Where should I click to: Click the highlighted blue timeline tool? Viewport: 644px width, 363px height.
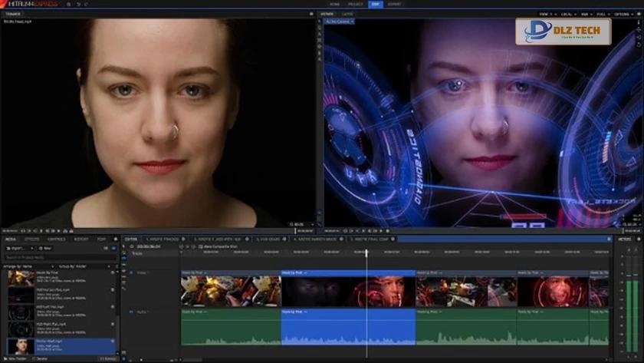pyautogui.click(x=123, y=257)
